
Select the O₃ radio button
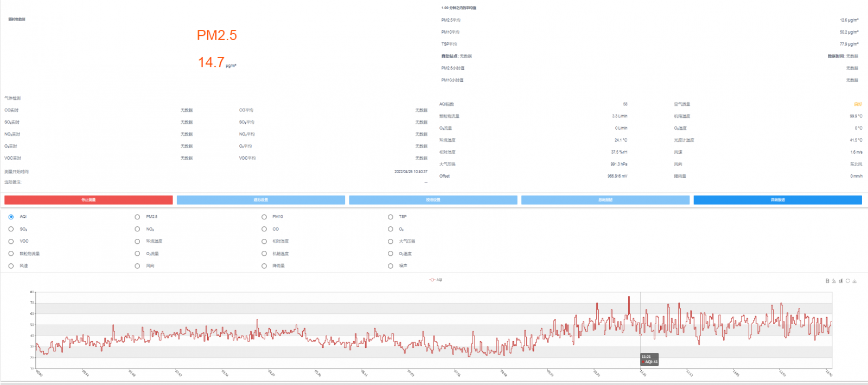pos(391,229)
